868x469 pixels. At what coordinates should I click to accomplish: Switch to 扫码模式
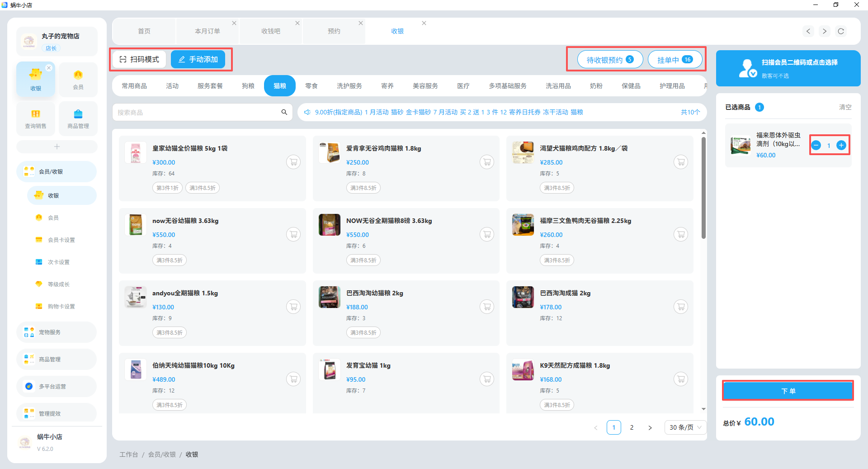[139, 59]
